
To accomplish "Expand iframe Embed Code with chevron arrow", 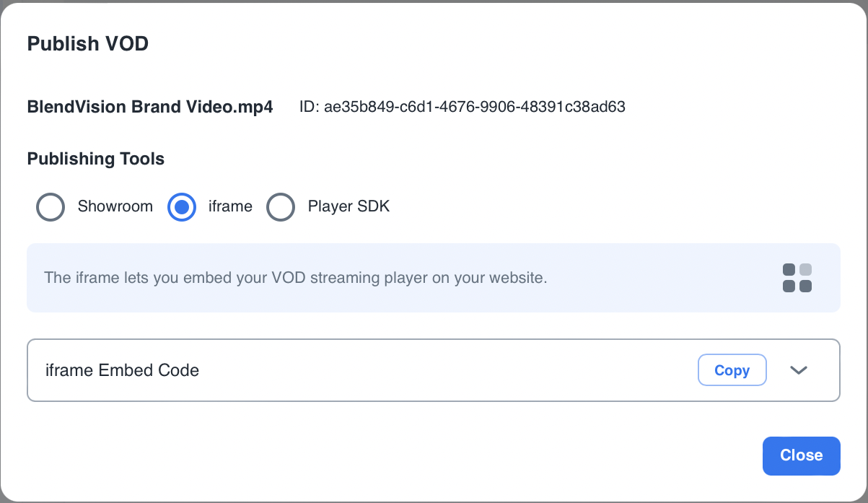I will point(798,370).
